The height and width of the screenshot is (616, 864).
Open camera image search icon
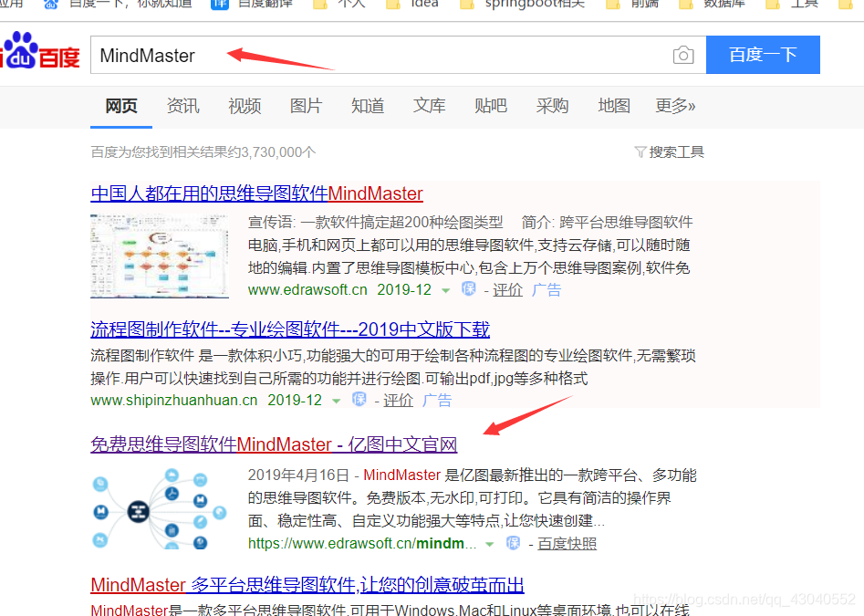point(683,55)
